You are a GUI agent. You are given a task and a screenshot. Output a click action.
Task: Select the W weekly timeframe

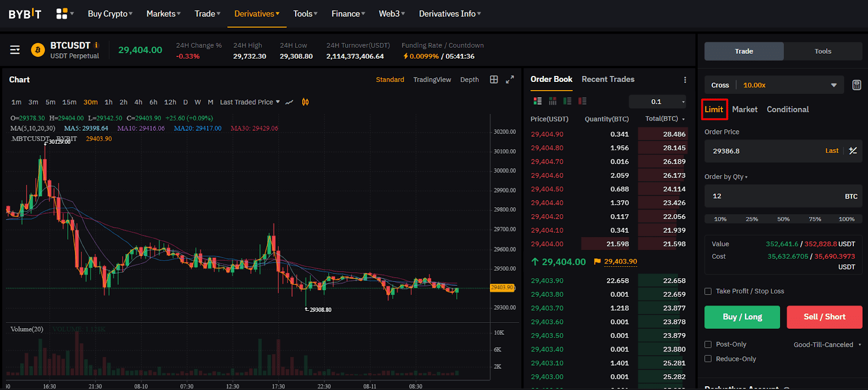click(x=197, y=102)
